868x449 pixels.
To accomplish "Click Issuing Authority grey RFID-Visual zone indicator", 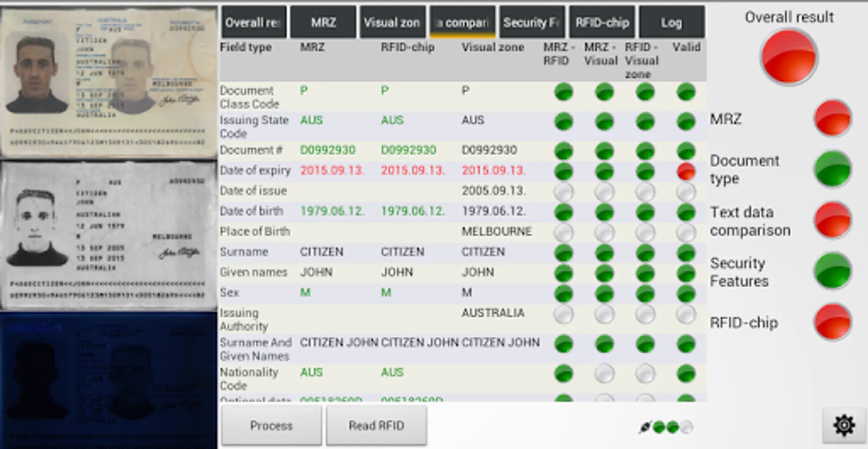I will [645, 314].
